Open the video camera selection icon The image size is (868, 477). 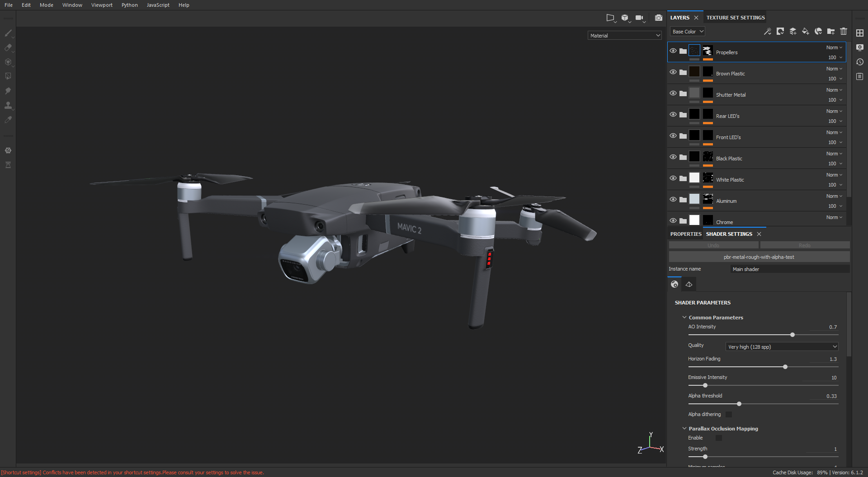pos(639,18)
